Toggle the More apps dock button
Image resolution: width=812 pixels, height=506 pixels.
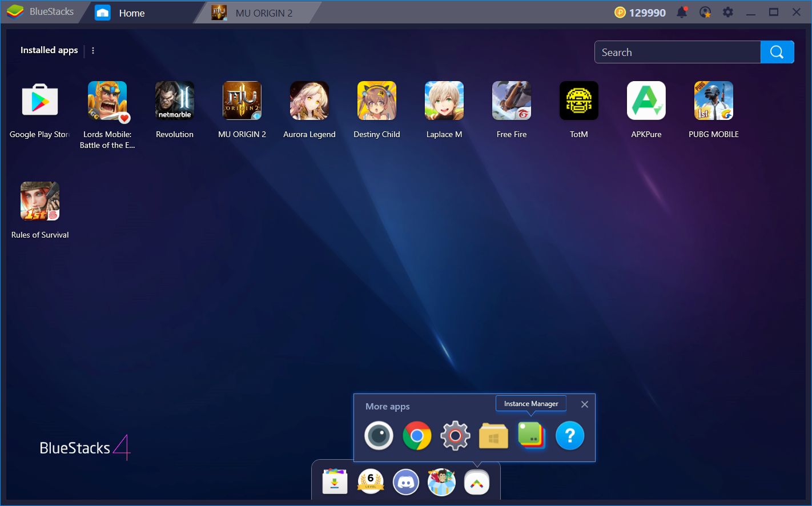(x=477, y=483)
